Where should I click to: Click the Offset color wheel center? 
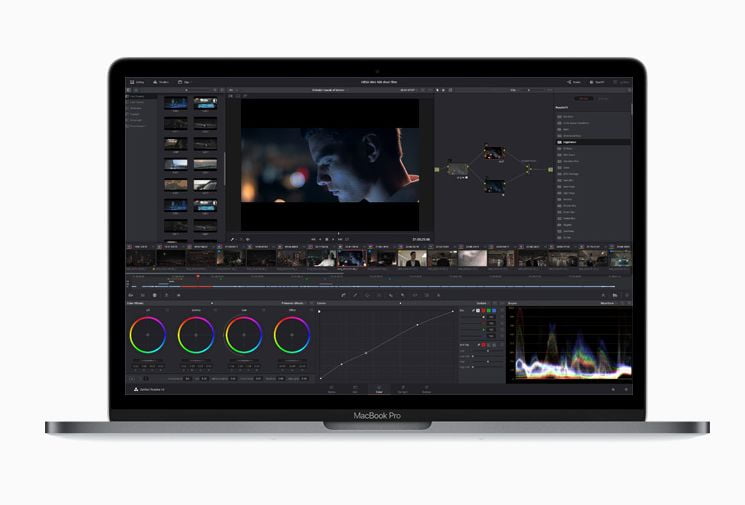(292, 335)
